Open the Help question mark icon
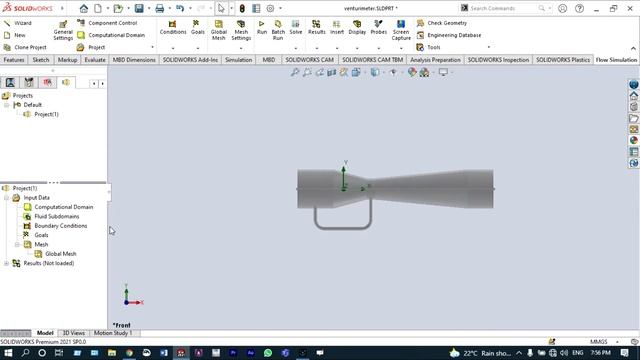 (579, 8)
